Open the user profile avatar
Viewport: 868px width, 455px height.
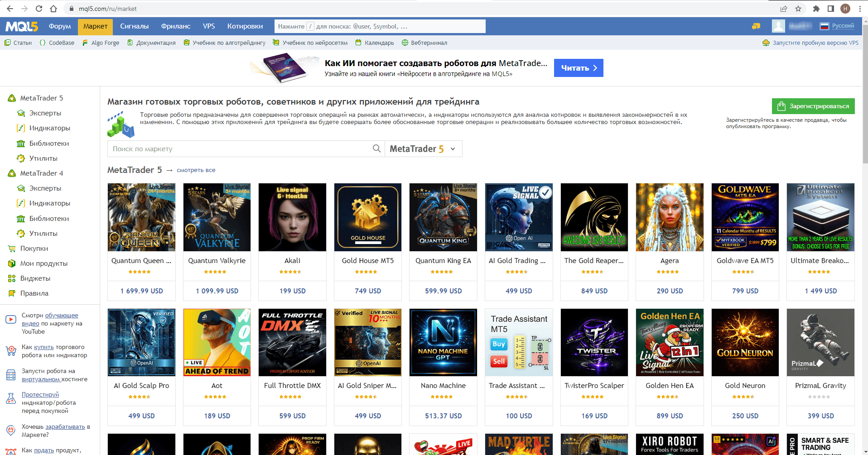778,26
